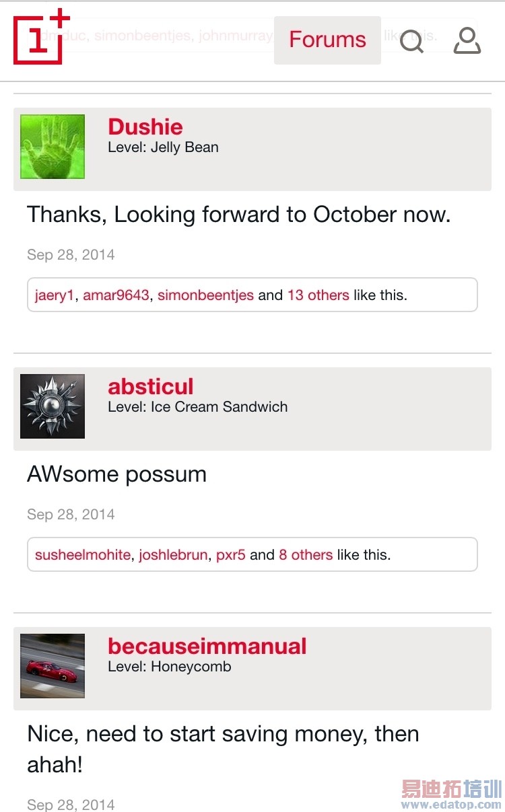The height and width of the screenshot is (812, 505).
Task: Visit simonbeentjes' profile in Dushie's likes
Action: [x=205, y=295]
